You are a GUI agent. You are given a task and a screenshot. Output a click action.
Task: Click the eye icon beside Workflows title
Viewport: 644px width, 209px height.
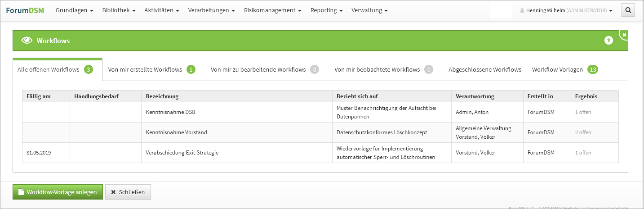pos(27,41)
